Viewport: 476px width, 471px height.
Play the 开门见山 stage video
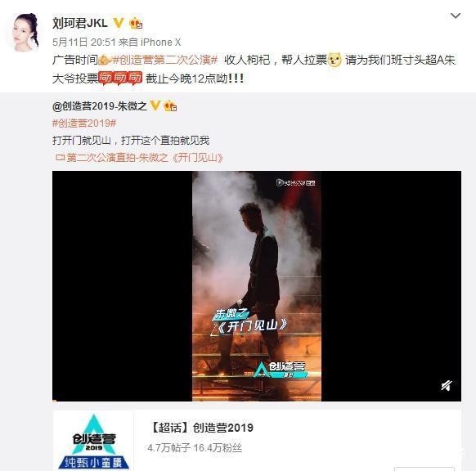(x=257, y=285)
